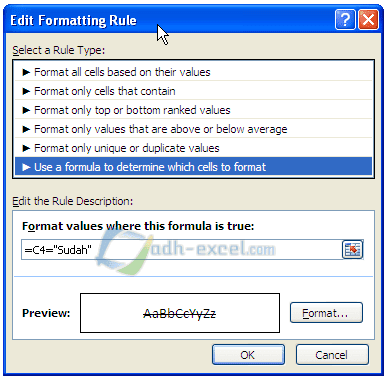Close the Edit Formatting Rule dialog
387x382 pixels.
pyautogui.click(x=368, y=20)
